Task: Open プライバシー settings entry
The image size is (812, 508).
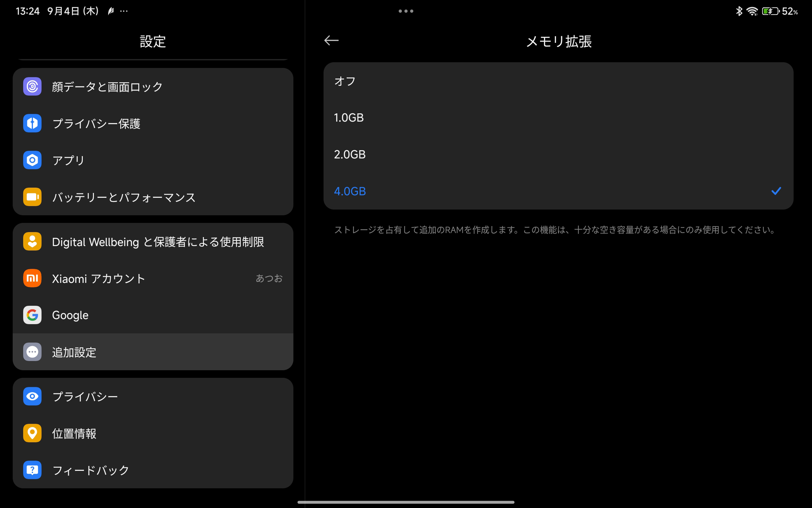Action: (x=153, y=397)
